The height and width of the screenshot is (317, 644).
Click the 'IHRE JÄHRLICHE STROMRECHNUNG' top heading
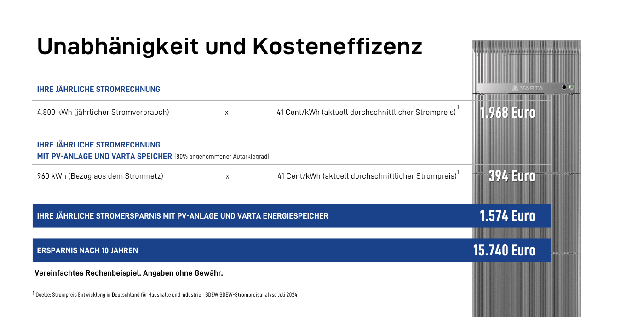(98, 90)
